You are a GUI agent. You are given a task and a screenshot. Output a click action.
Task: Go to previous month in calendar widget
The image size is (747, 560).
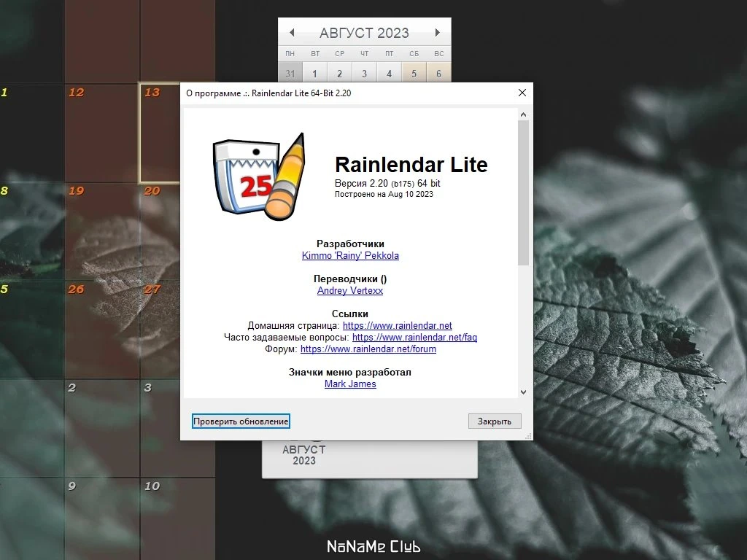pyautogui.click(x=292, y=32)
